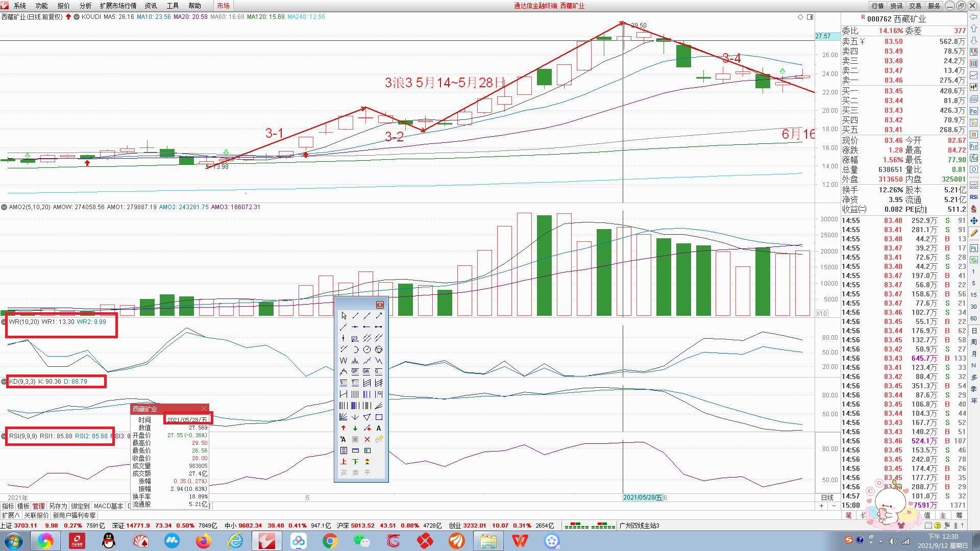Expand the 扩展∧ panel

pyautogui.click(x=11, y=515)
